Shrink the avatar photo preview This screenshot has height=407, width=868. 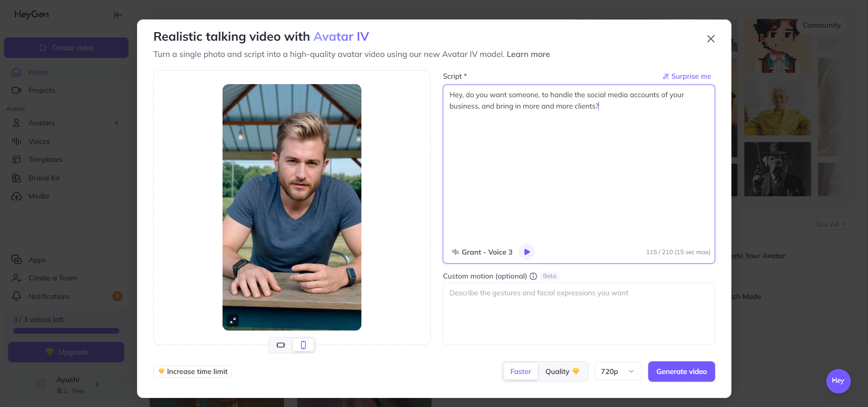(x=232, y=321)
